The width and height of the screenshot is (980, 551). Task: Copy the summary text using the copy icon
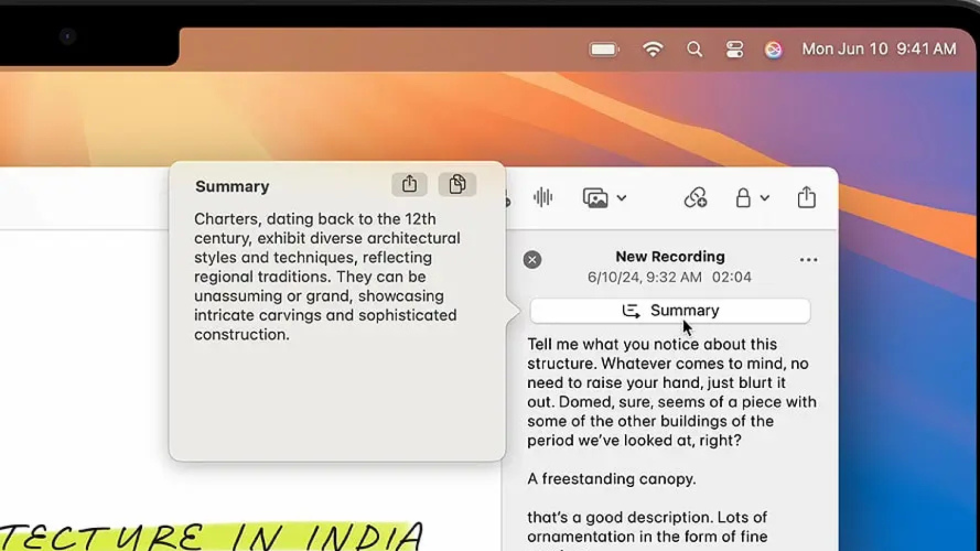click(457, 184)
